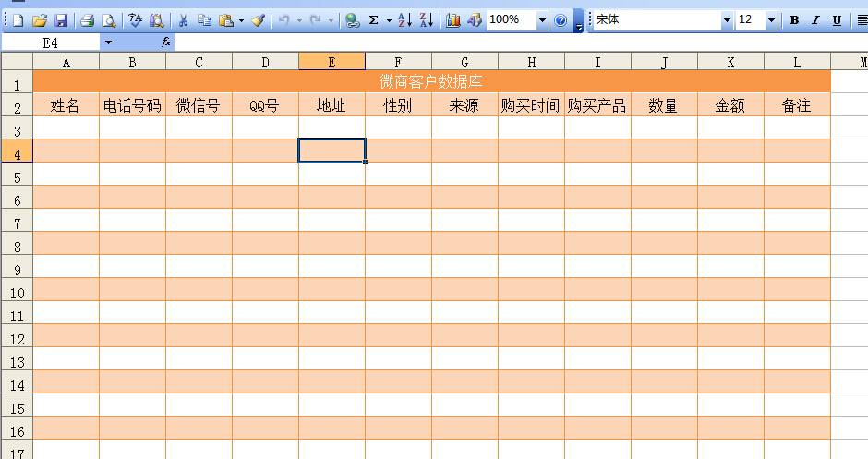Open the 100% zoom dropdown

point(541,20)
